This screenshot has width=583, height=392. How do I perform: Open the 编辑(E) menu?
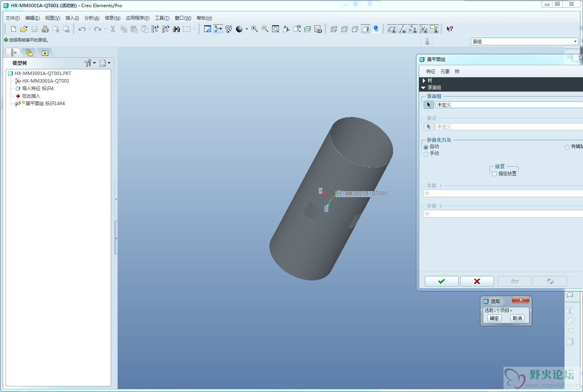pos(32,18)
